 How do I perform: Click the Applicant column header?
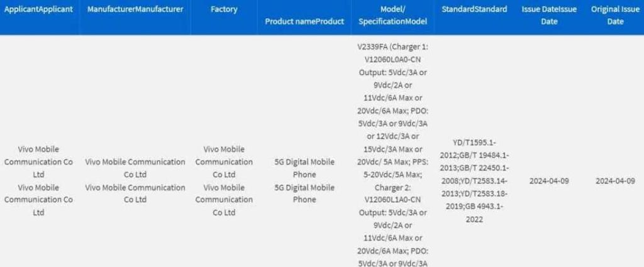pos(38,9)
